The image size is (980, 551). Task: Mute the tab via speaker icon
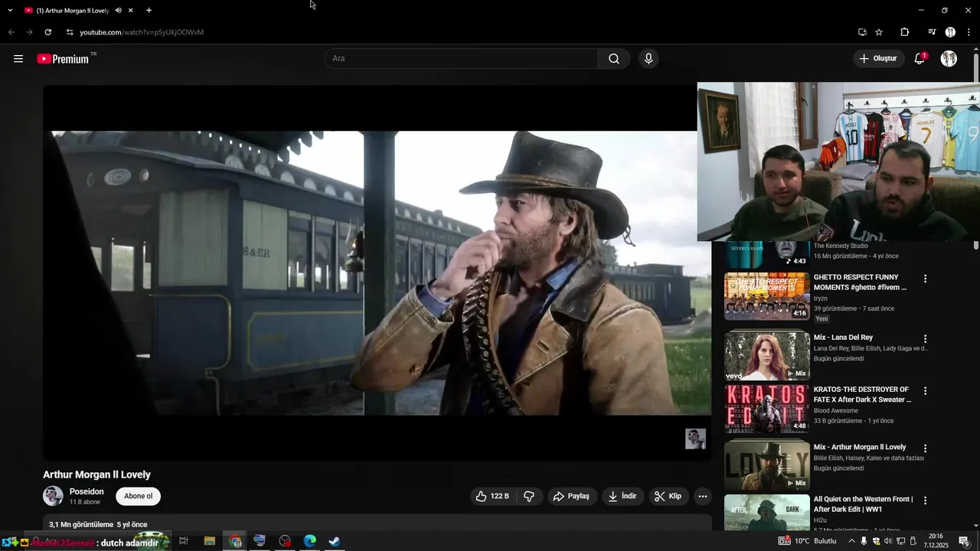[118, 11]
